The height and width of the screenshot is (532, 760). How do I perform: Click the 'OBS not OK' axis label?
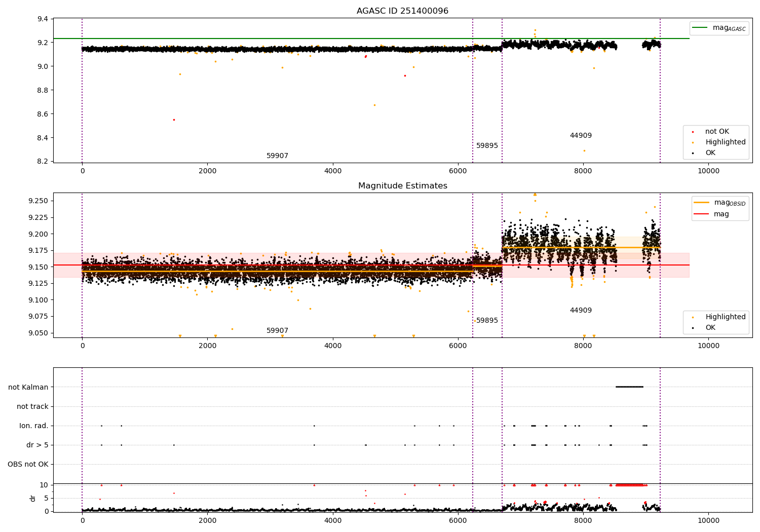coord(28,464)
